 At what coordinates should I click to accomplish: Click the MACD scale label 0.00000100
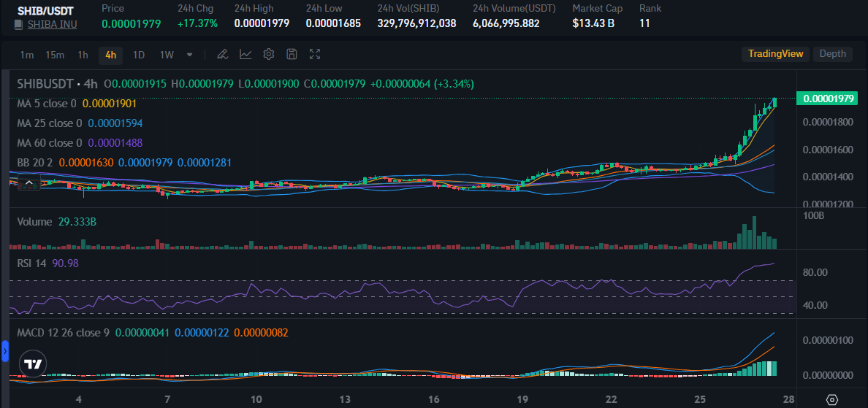pos(828,340)
